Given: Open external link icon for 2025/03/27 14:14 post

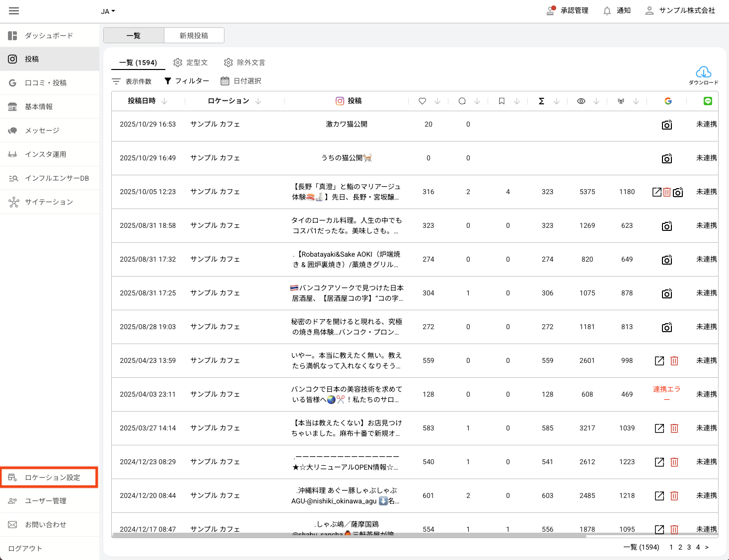Looking at the screenshot, I should [659, 428].
